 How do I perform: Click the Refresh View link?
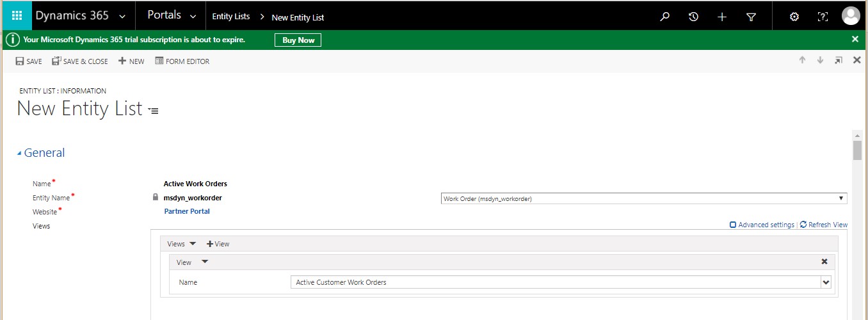[x=824, y=225]
